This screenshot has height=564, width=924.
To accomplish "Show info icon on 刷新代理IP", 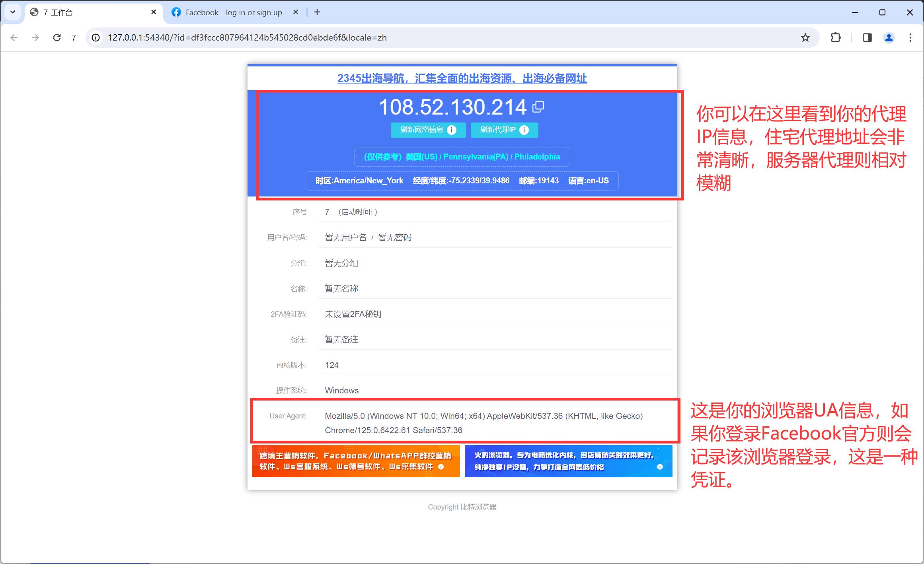I will click(524, 130).
